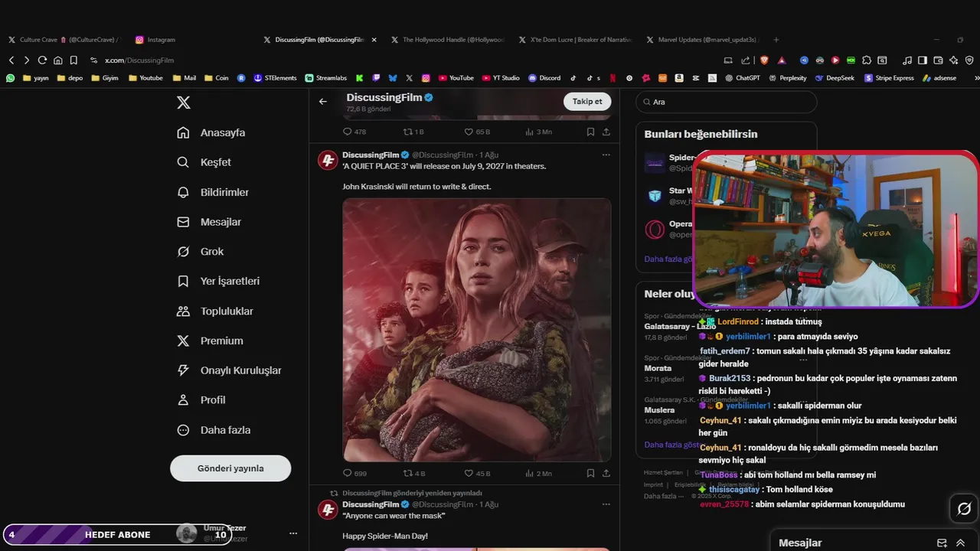The width and height of the screenshot is (980, 551).
Task: Open Discord bookmark
Action: pos(544,78)
